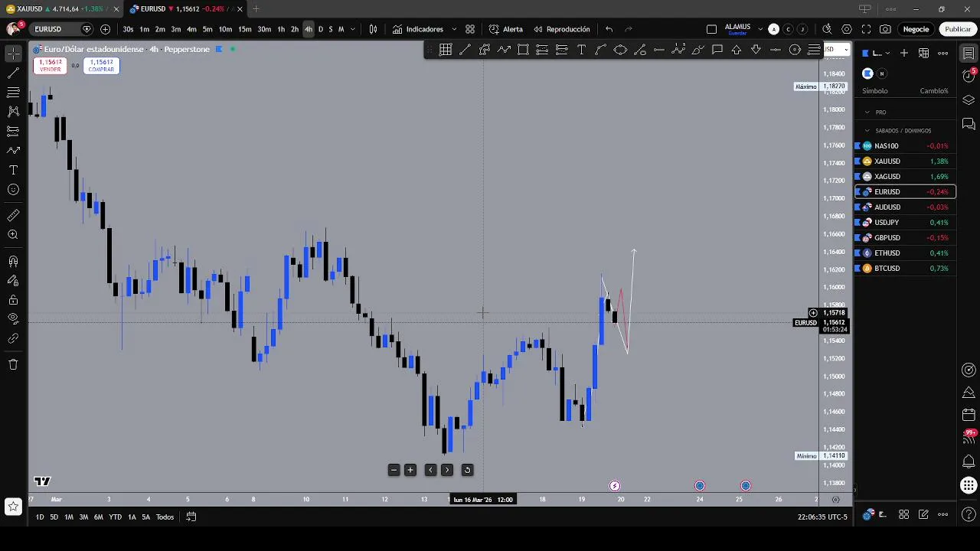Undo the last chart action
Viewport: 980px width, 551px height.
[x=609, y=29]
